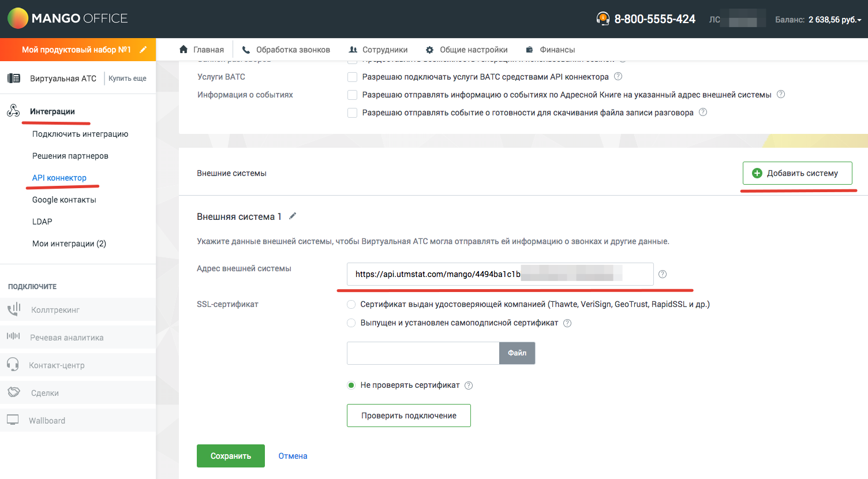Click Файл upload button
Image resolution: width=868 pixels, height=479 pixels.
[517, 353]
